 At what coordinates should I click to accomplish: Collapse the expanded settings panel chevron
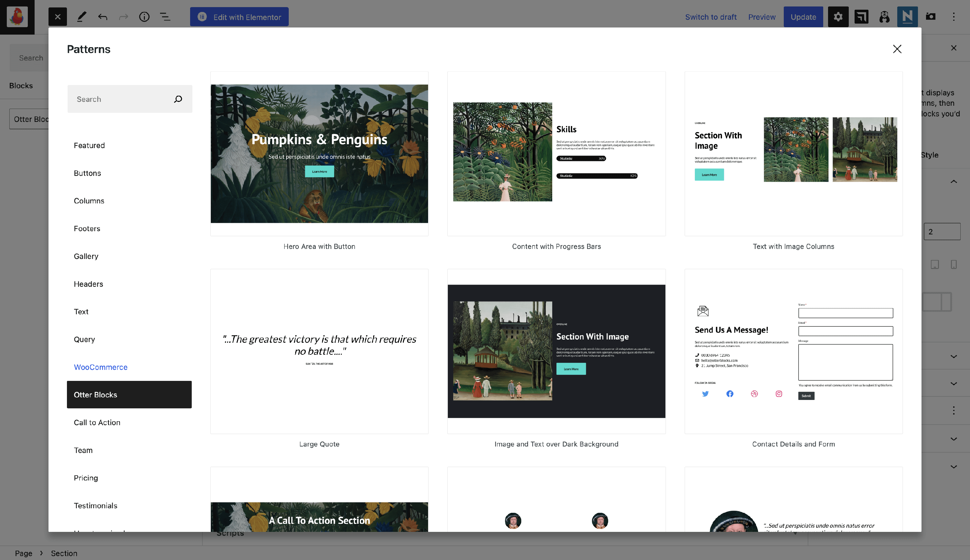click(954, 181)
